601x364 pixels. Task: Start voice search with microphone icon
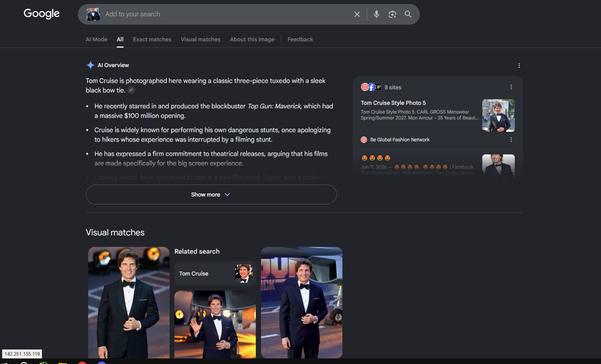pyautogui.click(x=377, y=14)
